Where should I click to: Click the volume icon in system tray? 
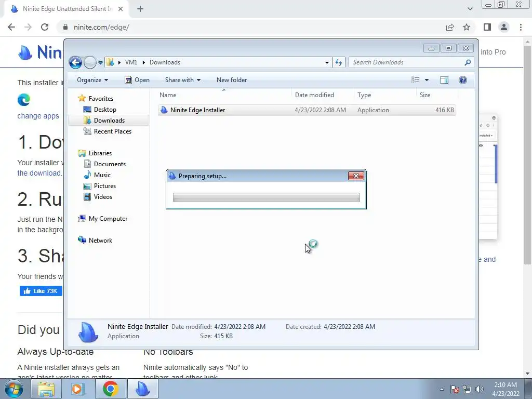[480, 390]
